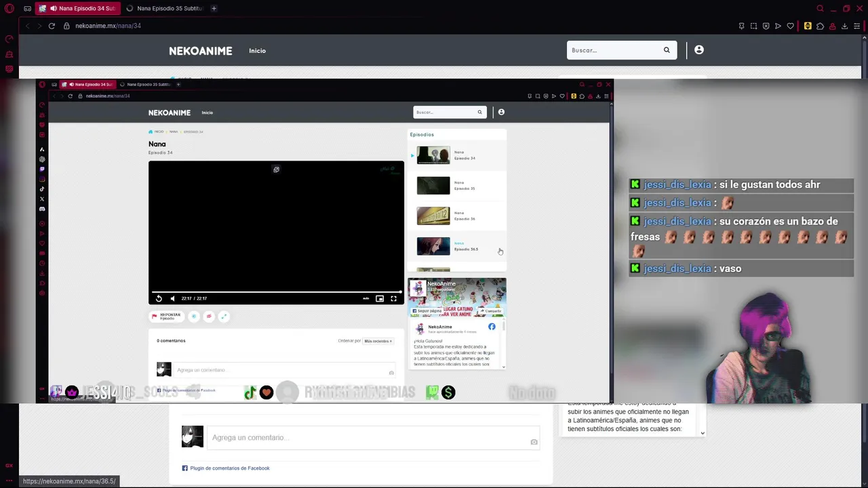
Task: Open the player send arrow in outer toolbar
Action: 778,26
